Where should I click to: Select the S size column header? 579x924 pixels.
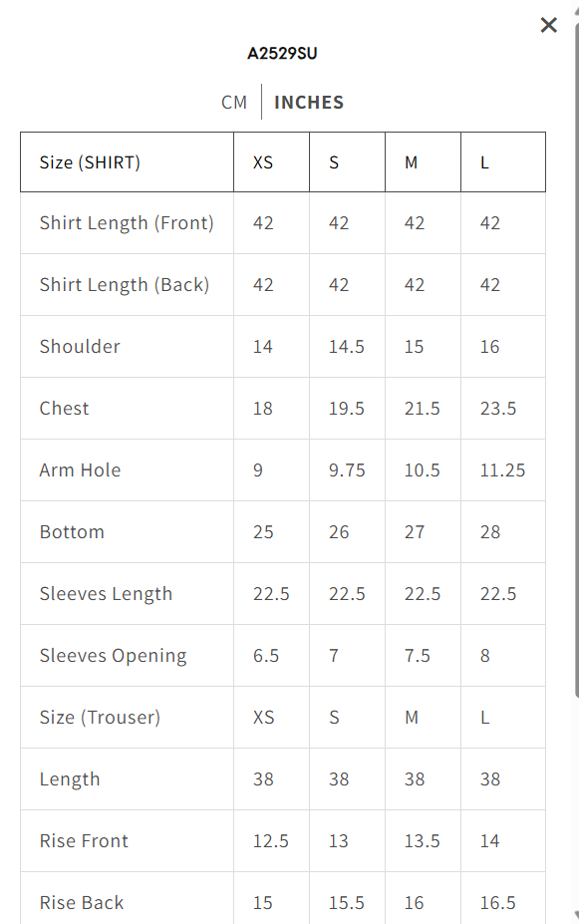coord(334,161)
